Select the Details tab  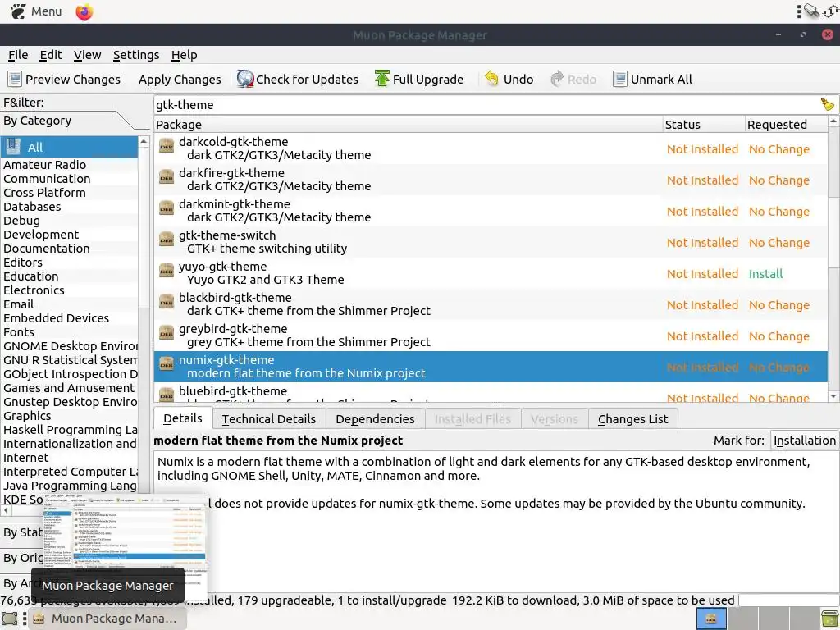point(183,418)
